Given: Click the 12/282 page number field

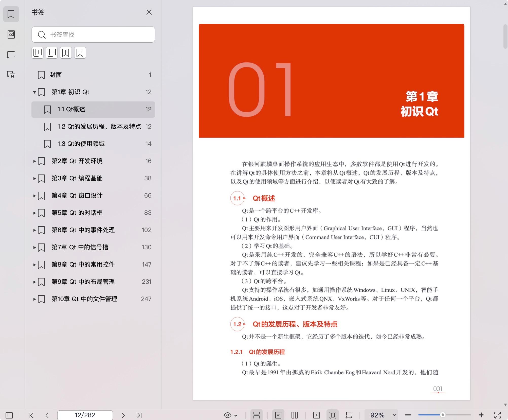Looking at the screenshot, I should pyautogui.click(x=85, y=415).
